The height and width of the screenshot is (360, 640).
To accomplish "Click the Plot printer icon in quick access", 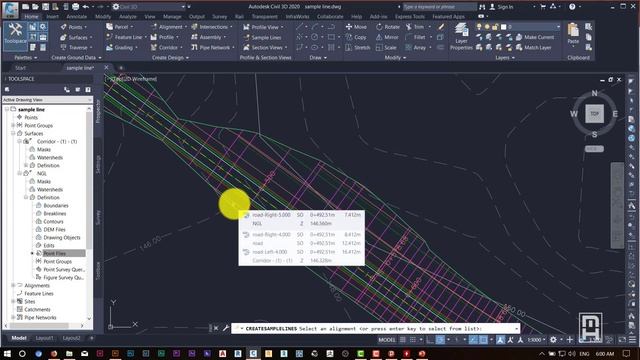I will (76, 7).
